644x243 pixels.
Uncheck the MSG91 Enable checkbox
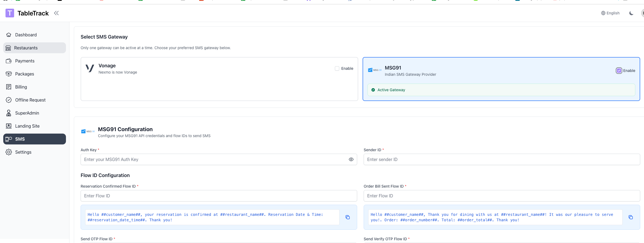click(x=619, y=71)
